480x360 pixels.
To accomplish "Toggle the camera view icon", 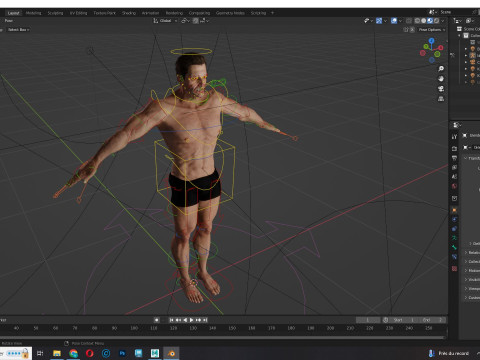I will point(441,89).
